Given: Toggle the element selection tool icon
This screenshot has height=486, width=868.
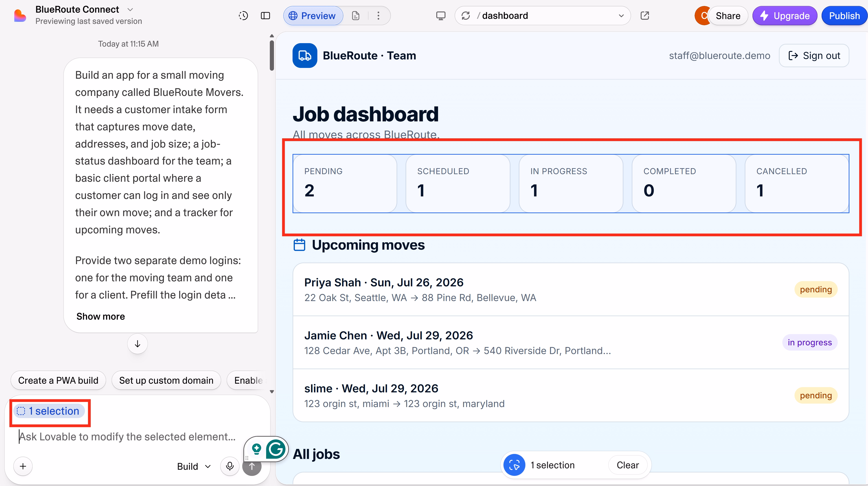Looking at the screenshot, I should (514, 465).
